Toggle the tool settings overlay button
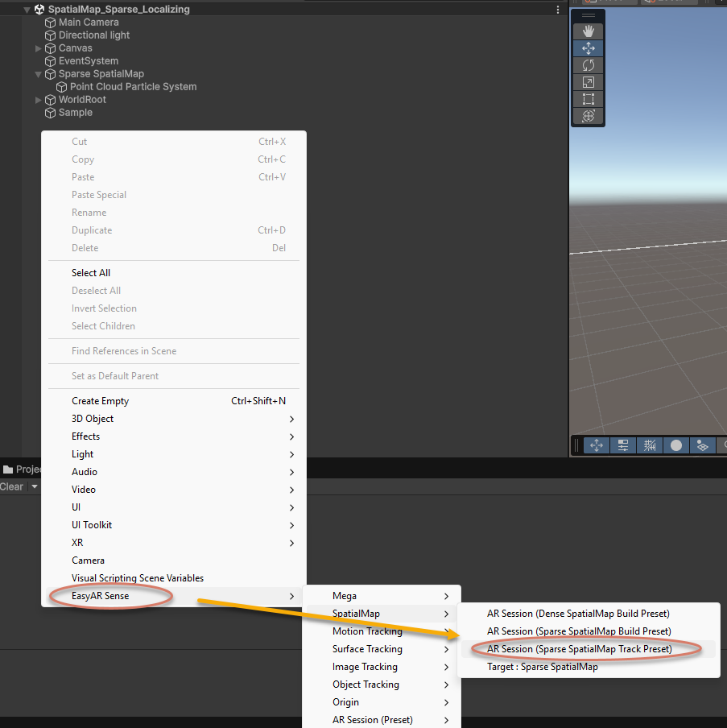Screen dimensions: 727x728 point(622,445)
